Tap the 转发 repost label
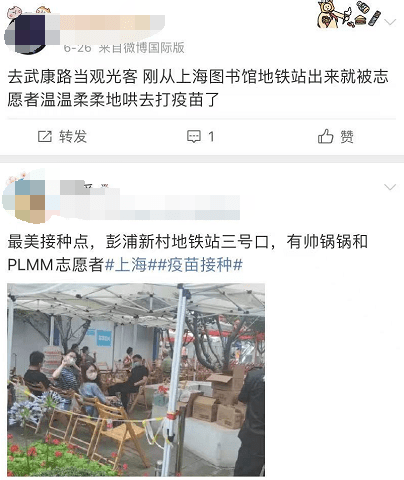This screenshot has width=404, height=480. point(73,136)
